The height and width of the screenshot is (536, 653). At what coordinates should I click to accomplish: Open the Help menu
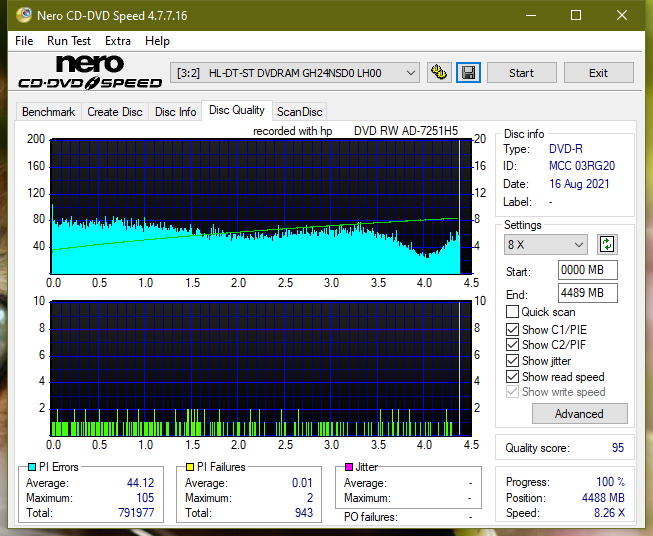157,41
